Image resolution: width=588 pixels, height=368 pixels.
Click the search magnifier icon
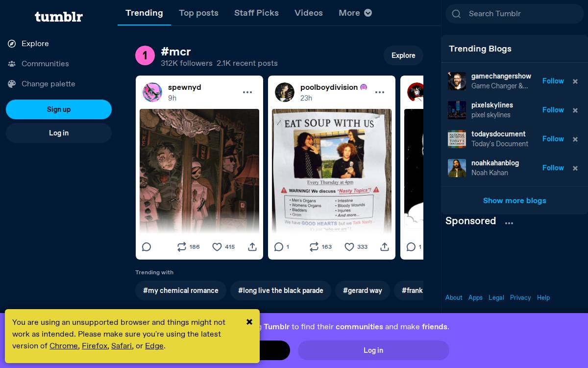click(x=456, y=14)
